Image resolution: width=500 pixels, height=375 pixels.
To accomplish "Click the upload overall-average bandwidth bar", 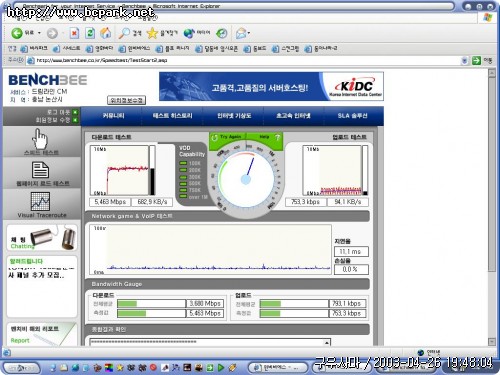I will tap(294, 303).
